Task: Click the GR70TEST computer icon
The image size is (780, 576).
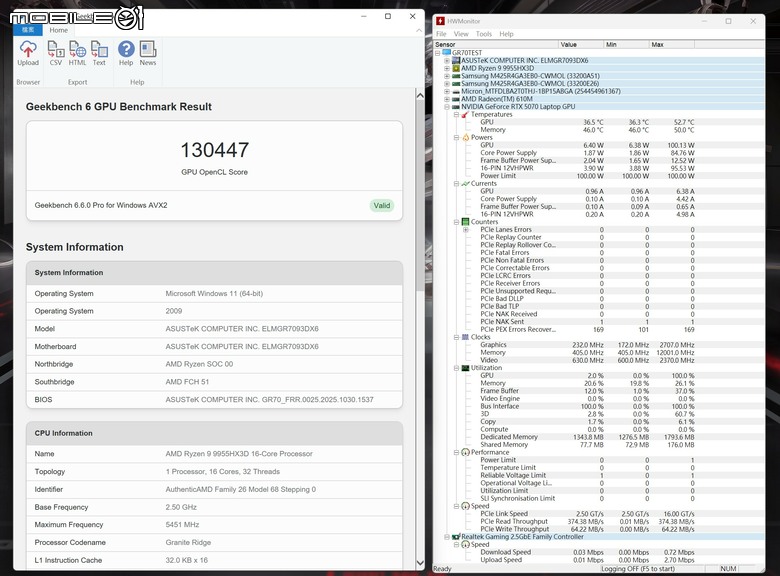Action: point(446,53)
